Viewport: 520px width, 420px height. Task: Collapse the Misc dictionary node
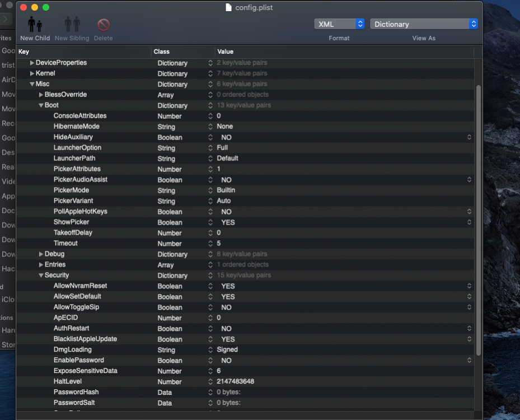32,84
